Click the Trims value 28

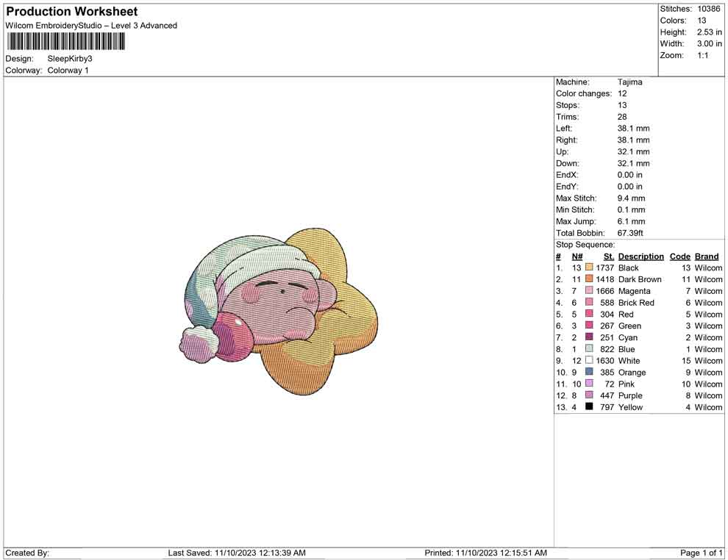pyautogui.click(x=622, y=117)
